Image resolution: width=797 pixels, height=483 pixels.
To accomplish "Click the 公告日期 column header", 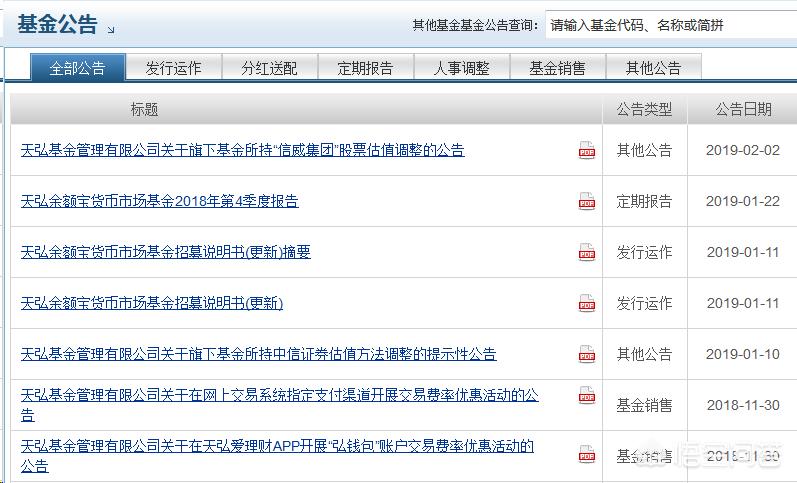I will (x=742, y=109).
